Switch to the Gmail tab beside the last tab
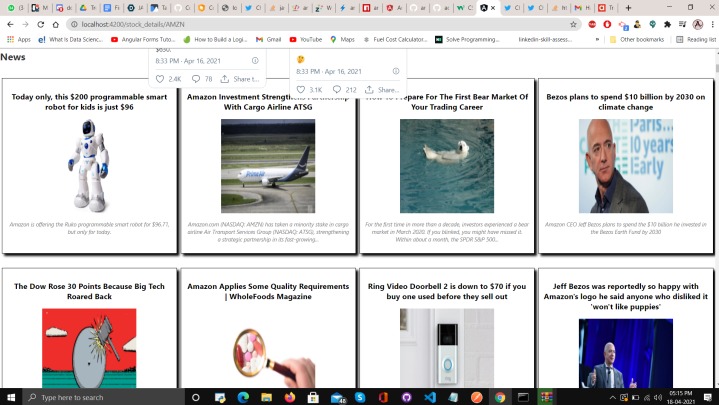The image size is (719, 405). pyautogui.click(x=583, y=8)
